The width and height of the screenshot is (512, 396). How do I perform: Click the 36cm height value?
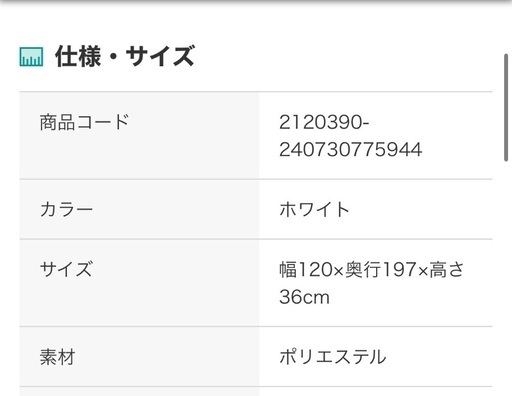click(x=304, y=297)
